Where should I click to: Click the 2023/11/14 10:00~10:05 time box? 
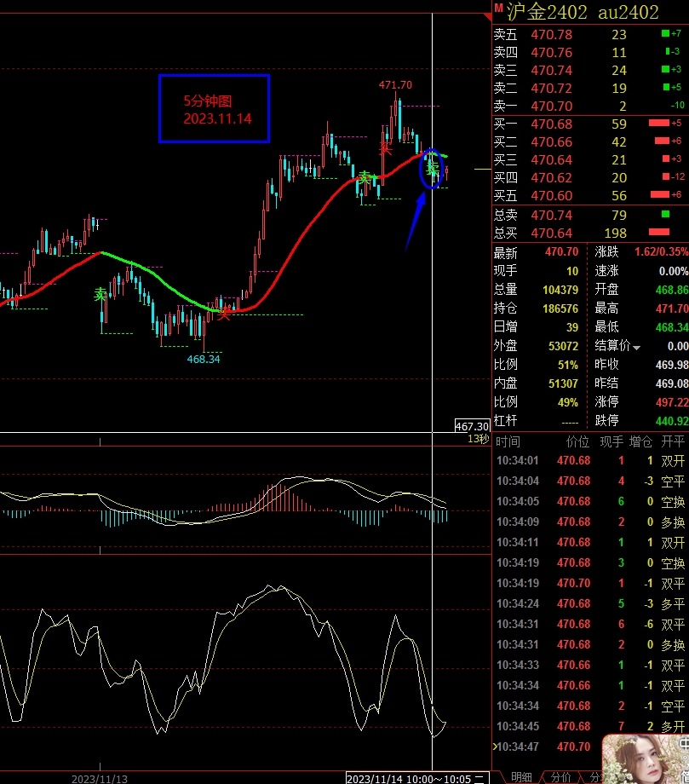(x=416, y=779)
